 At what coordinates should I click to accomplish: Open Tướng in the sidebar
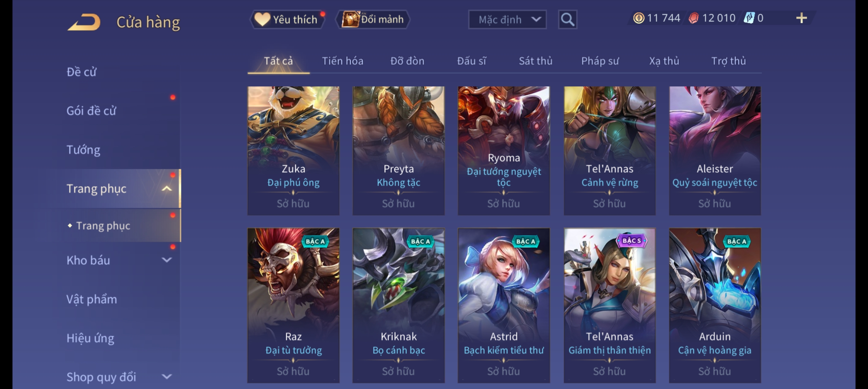(83, 149)
